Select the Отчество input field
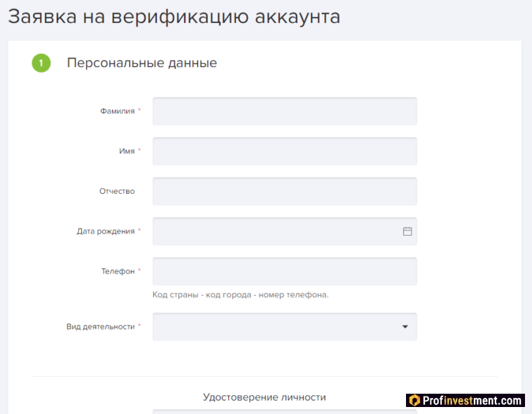 click(x=285, y=191)
